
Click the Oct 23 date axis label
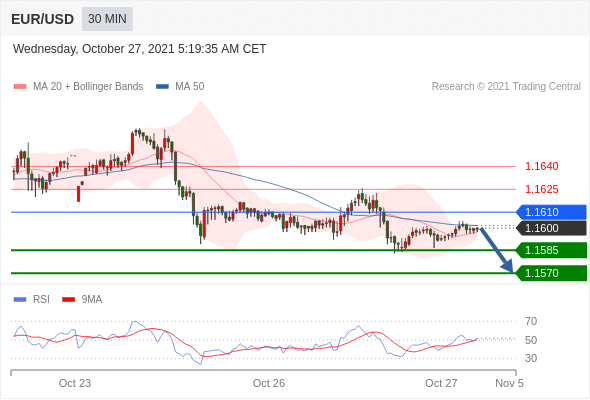(75, 383)
